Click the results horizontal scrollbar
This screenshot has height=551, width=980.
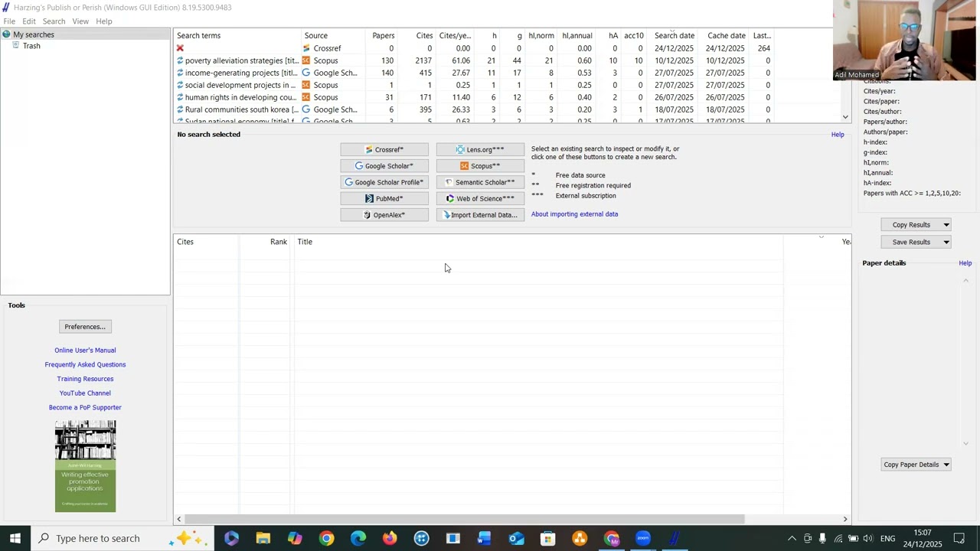464,519
